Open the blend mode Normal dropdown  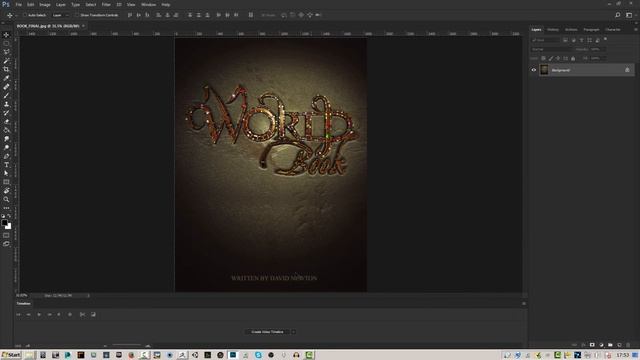(x=551, y=49)
